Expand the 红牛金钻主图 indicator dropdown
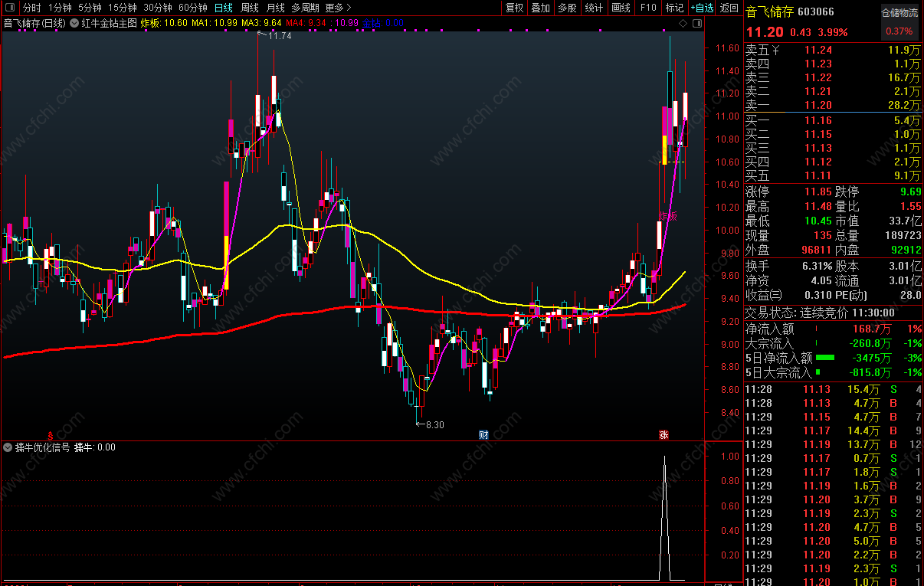Viewport: 924px width, 586px height. tap(75, 23)
